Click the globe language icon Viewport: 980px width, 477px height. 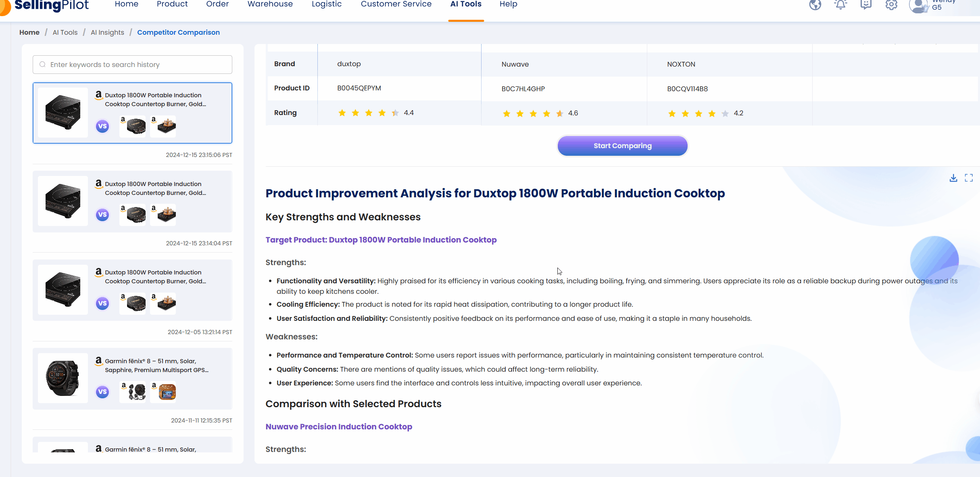(815, 5)
